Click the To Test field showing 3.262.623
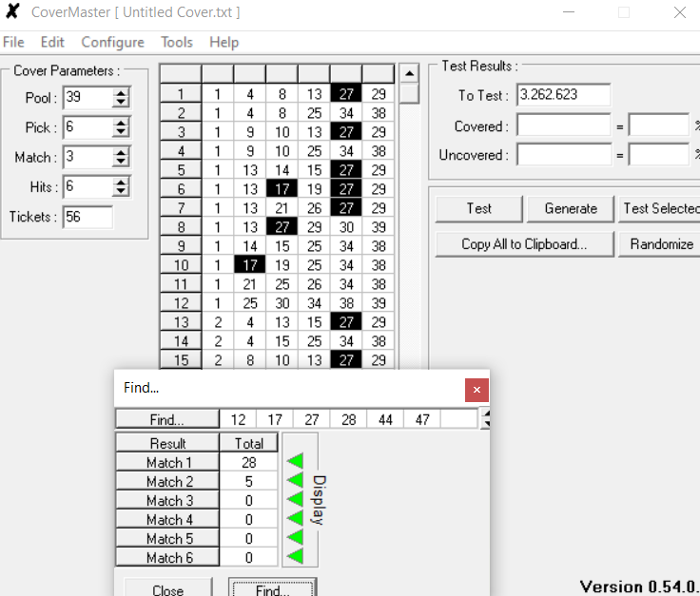The height and width of the screenshot is (596, 700). click(x=563, y=95)
